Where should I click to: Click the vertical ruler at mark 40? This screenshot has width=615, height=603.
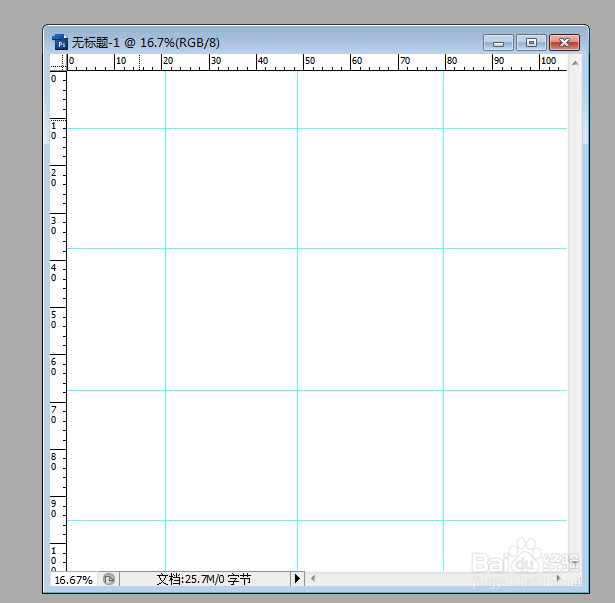pyautogui.click(x=54, y=273)
